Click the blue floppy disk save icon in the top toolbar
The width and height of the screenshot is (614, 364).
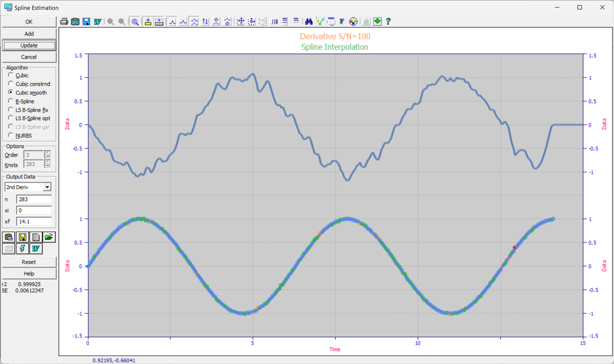tap(86, 21)
